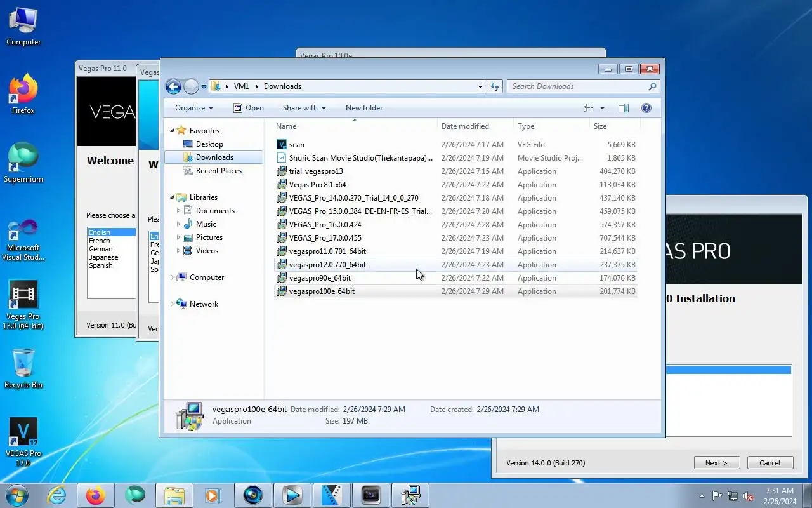812x508 pixels.
Task: Open the view options dropdown arrow
Action: click(602, 108)
